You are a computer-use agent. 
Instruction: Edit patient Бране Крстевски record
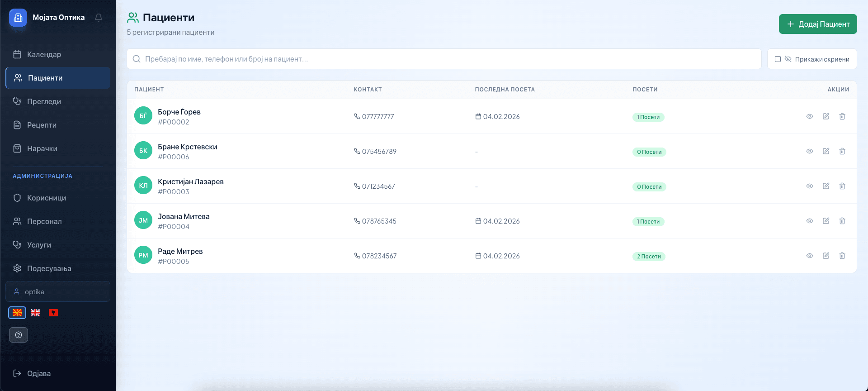pyautogui.click(x=826, y=151)
